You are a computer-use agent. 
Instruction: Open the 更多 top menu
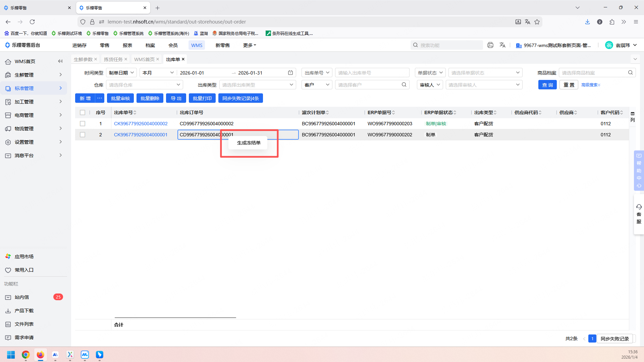(250, 45)
